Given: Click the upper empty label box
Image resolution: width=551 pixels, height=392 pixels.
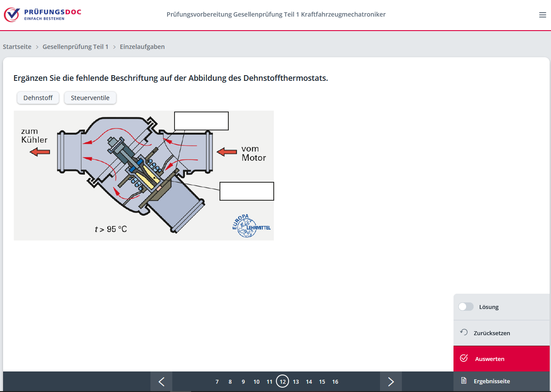Looking at the screenshot, I should point(201,121).
